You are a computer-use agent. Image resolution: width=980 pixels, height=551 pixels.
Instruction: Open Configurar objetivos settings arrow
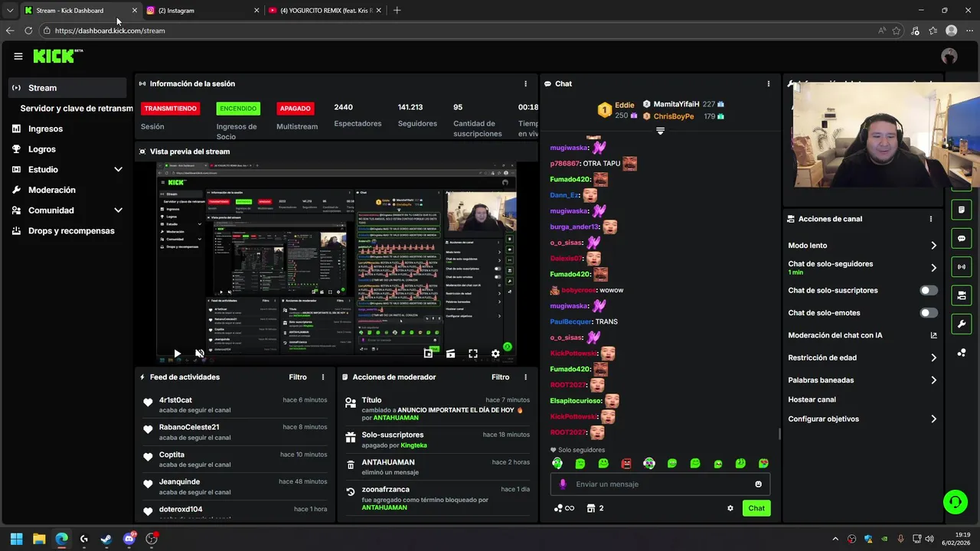[x=933, y=419]
